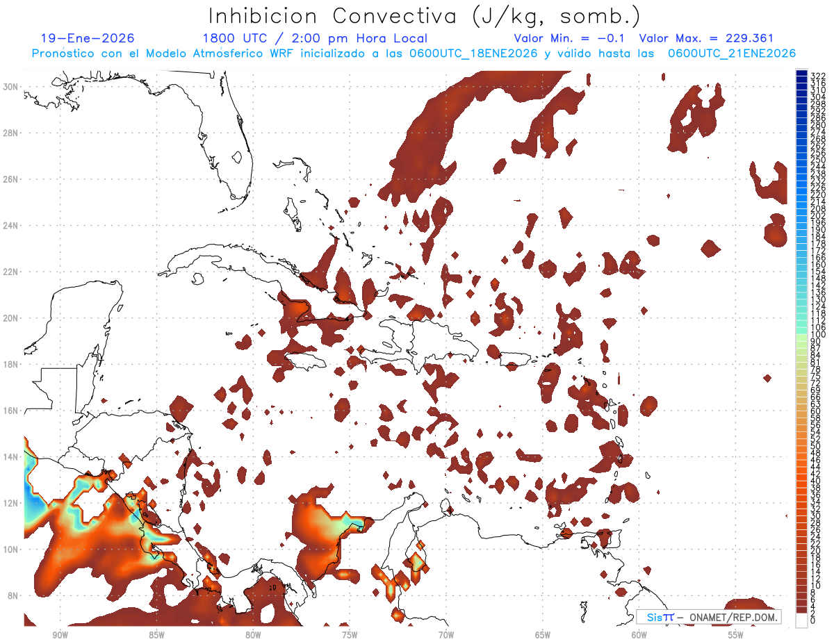Click the white 0 color bar swatch
This screenshot has height=644, width=834.
pyautogui.click(x=801, y=619)
